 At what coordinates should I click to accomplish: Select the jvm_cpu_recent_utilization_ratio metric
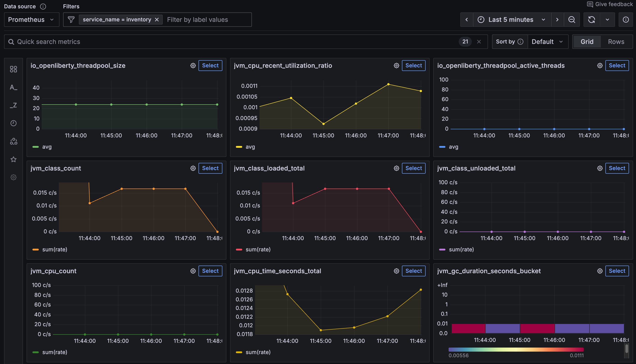point(413,65)
